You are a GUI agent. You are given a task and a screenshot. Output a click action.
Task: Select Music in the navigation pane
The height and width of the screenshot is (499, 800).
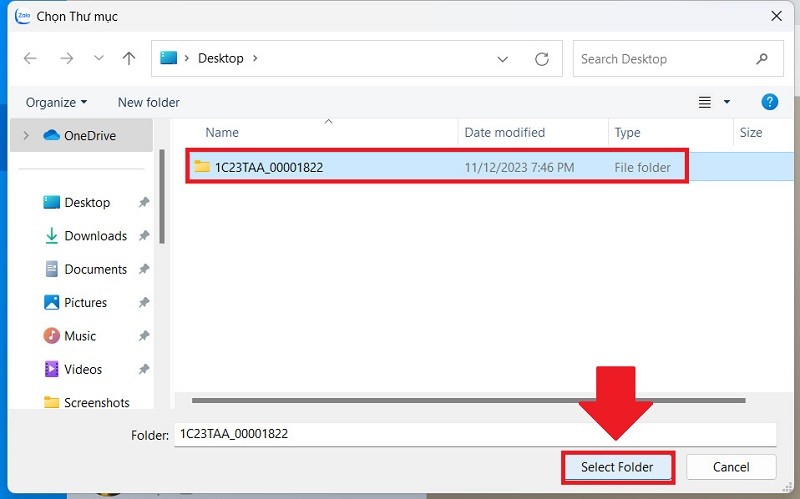click(x=80, y=336)
